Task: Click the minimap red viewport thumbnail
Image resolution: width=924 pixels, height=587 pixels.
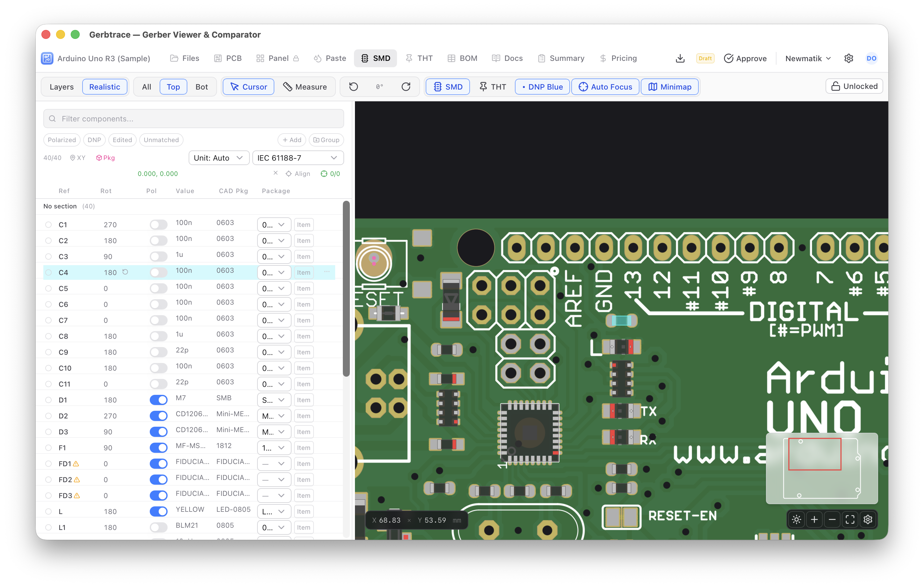Action: coord(815,454)
